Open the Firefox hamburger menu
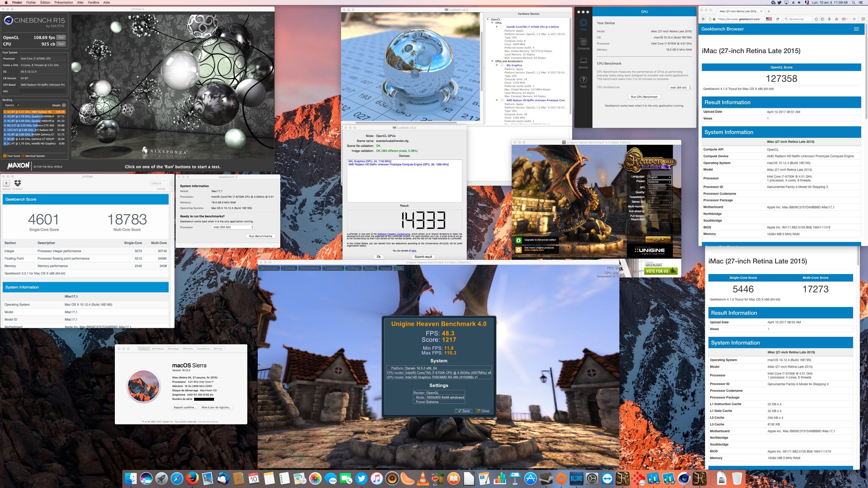 [x=863, y=19]
